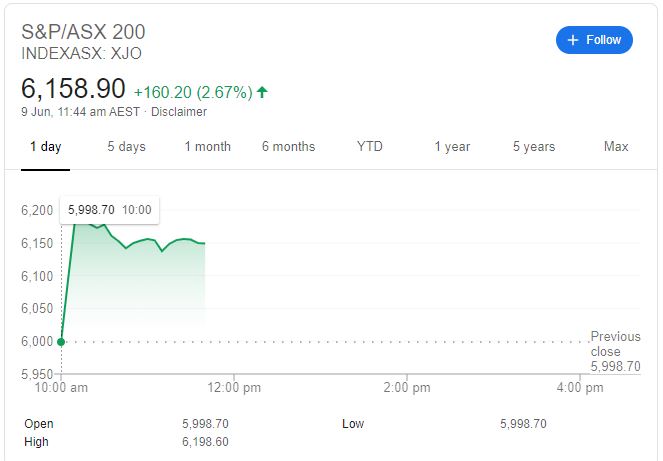Open the 5 years tab
The image size is (663, 461).
pyautogui.click(x=534, y=147)
